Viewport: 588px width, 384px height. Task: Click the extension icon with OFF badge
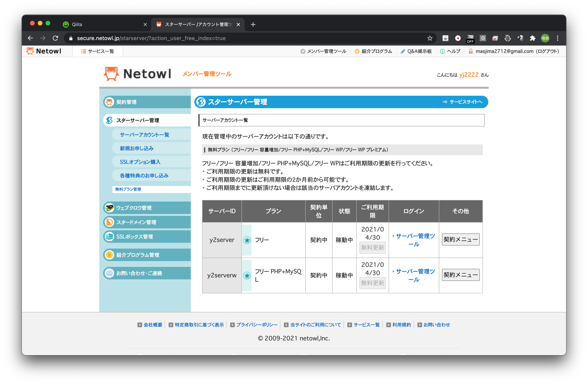pos(470,39)
